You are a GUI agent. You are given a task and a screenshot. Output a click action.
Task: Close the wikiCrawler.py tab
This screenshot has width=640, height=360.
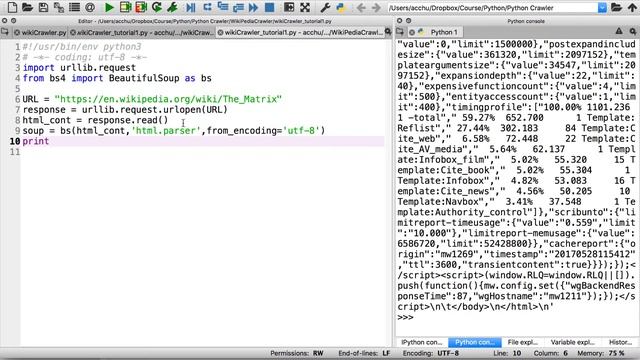click(x=17, y=32)
